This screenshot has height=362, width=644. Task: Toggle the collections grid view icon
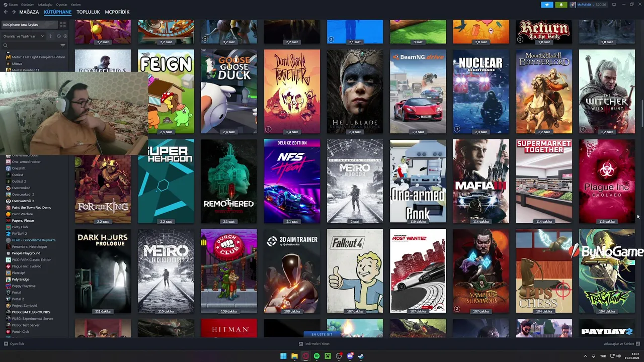tap(63, 25)
